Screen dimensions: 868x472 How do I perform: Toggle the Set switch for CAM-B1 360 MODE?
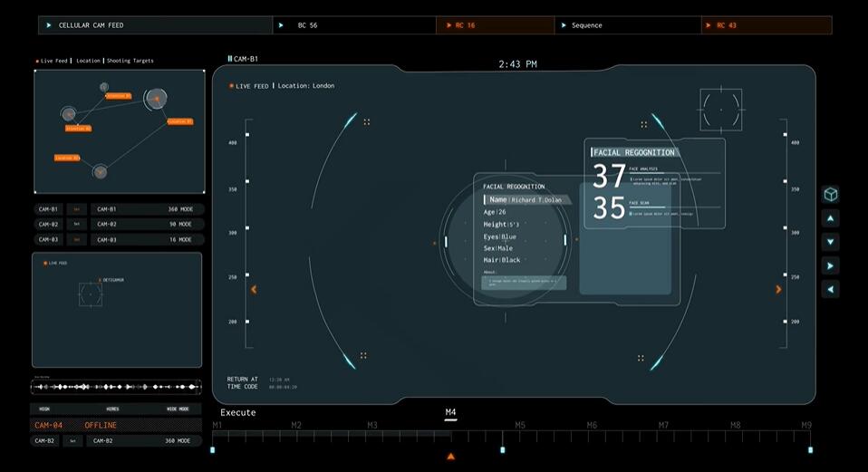point(77,209)
